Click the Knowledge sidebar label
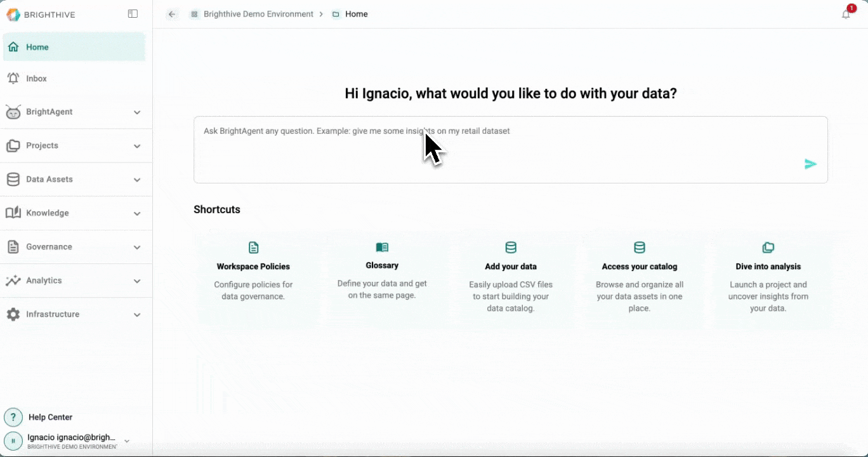The image size is (868, 457). pyautogui.click(x=48, y=213)
